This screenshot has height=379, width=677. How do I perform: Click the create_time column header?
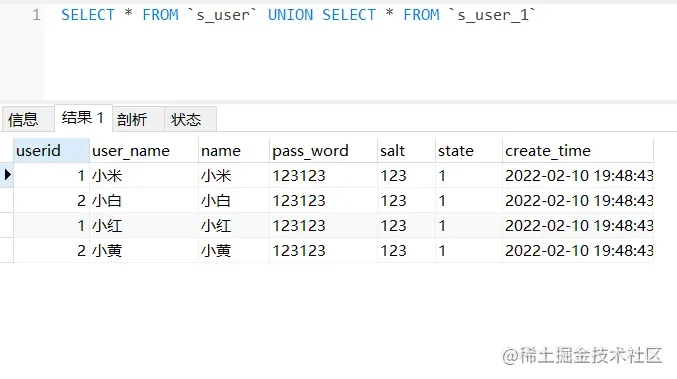tap(578, 151)
